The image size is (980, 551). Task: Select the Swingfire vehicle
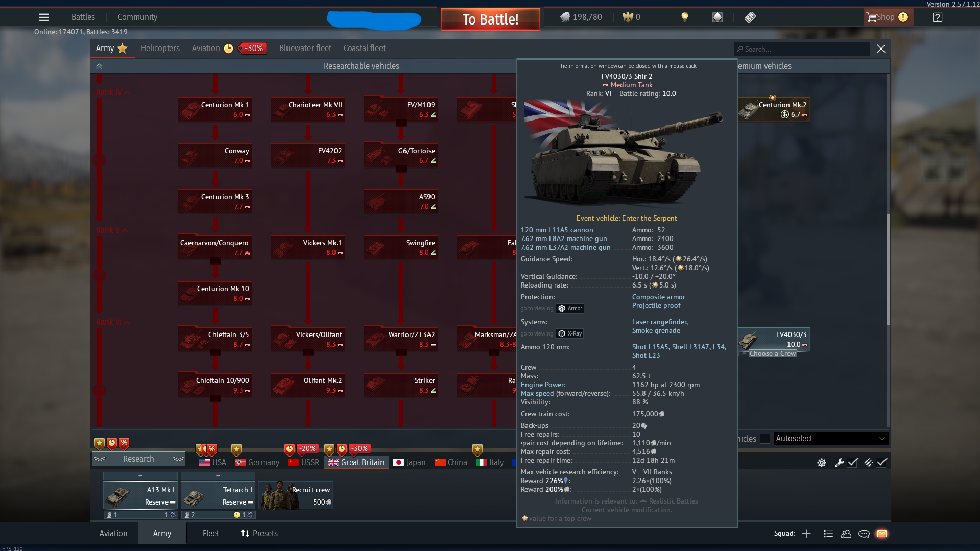[401, 248]
